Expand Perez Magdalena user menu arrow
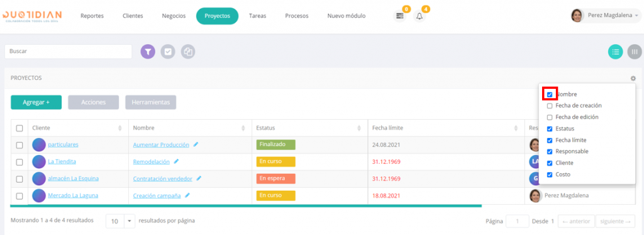This screenshot has height=235, width=644. (636, 16)
